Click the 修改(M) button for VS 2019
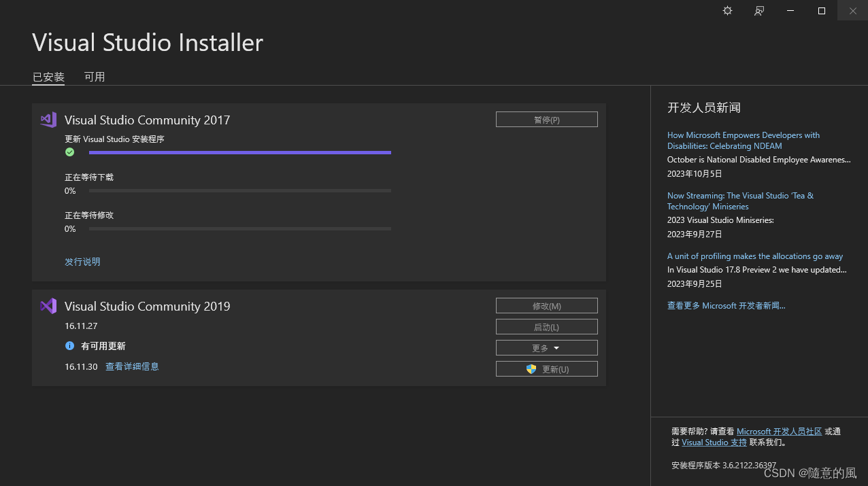The width and height of the screenshot is (868, 486). pyautogui.click(x=547, y=306)
